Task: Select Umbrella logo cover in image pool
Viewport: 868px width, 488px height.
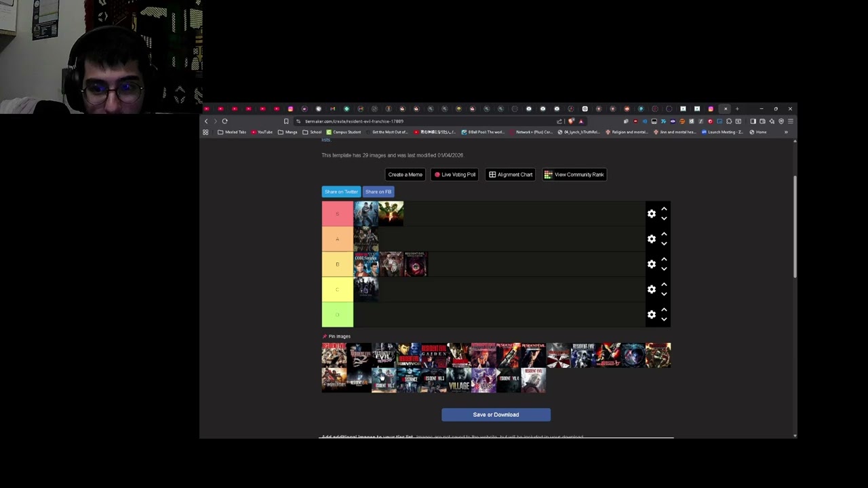Action: (x=559, y=355)
